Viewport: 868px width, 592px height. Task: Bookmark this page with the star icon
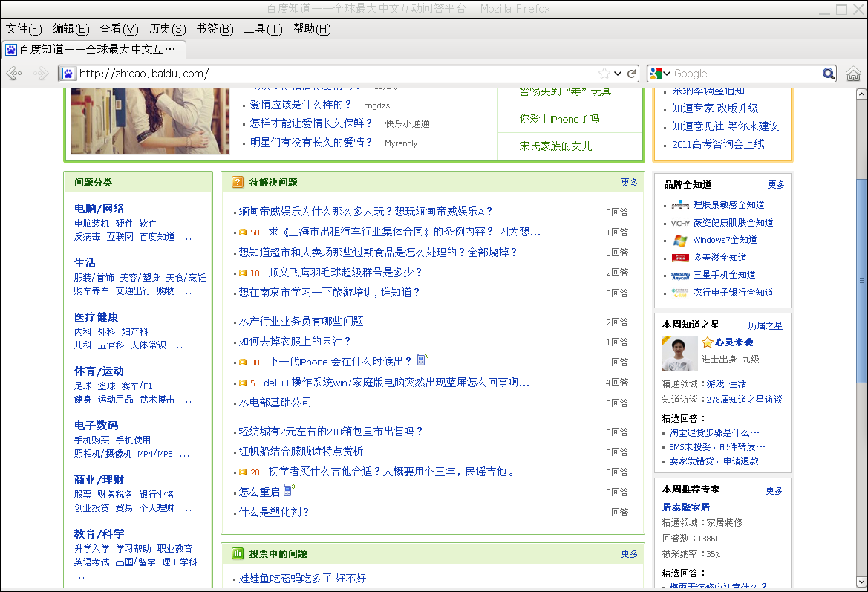(x=604, y=74)
